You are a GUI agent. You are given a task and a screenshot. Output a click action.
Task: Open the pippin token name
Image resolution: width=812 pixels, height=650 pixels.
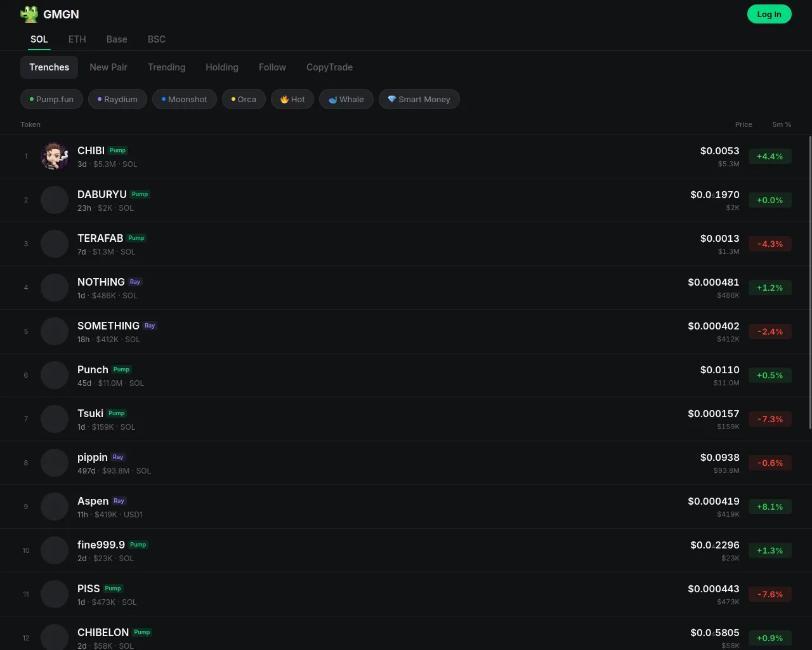93,457
